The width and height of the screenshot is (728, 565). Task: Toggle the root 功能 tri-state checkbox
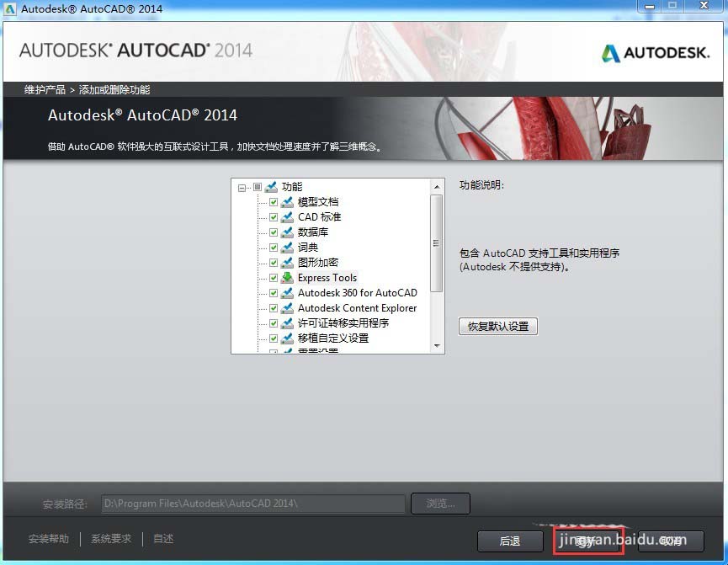258,187
